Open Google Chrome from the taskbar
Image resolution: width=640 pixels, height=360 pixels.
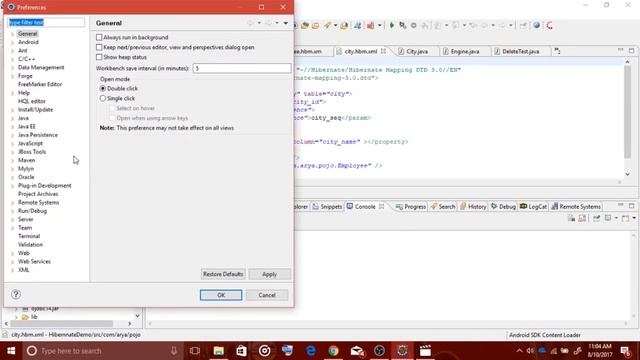[x=333, y=351]
